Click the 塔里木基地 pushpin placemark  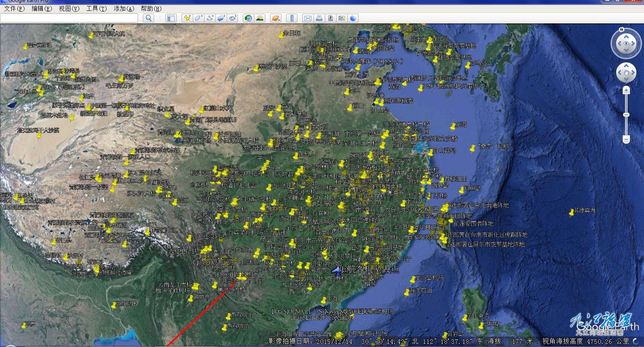tap(72, 118)
